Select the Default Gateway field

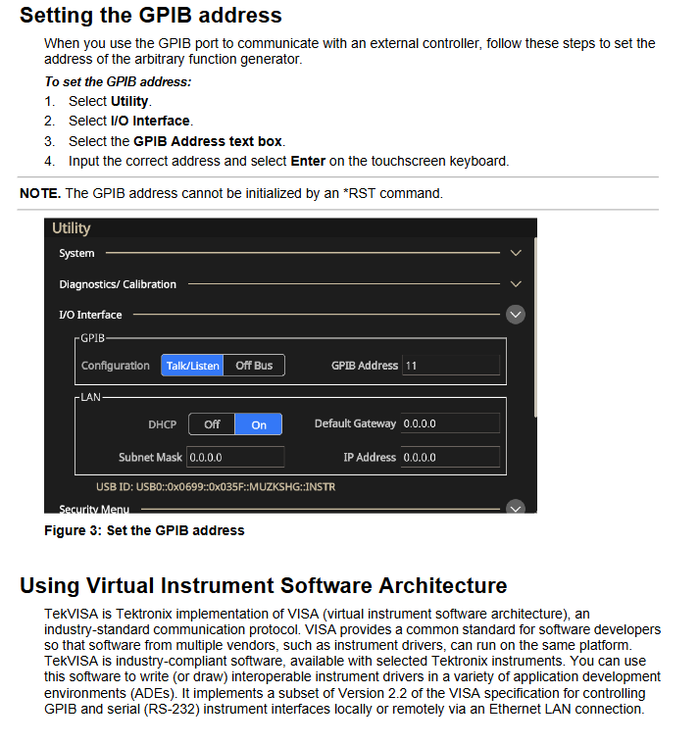pyautogui.click(x=450, y=423)
